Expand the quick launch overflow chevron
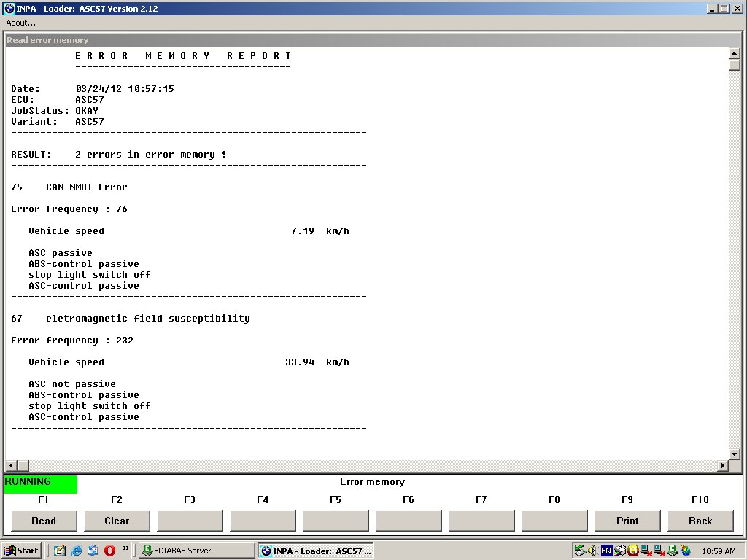Viewport: 747px width, 560px height. (x=125, y=548)
